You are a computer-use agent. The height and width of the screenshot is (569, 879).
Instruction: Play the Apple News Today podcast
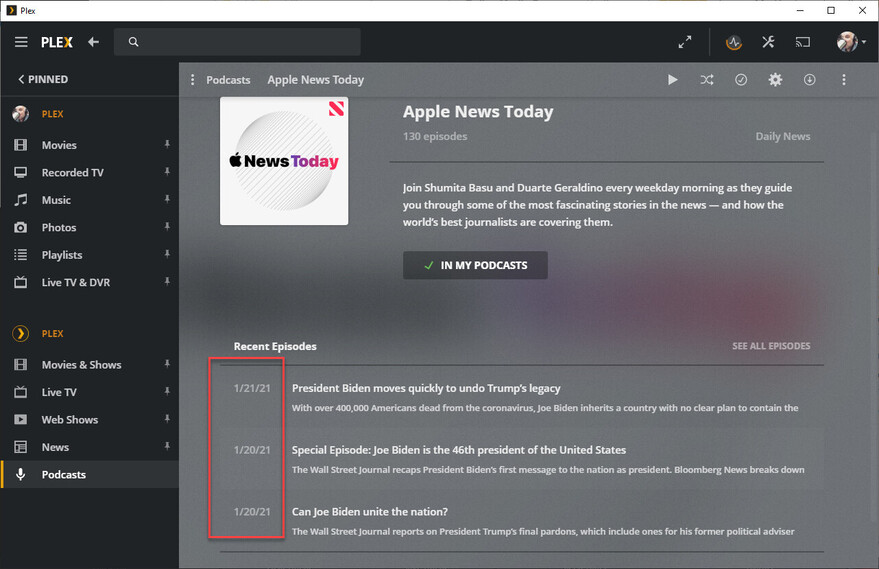(x=673, y=80)
